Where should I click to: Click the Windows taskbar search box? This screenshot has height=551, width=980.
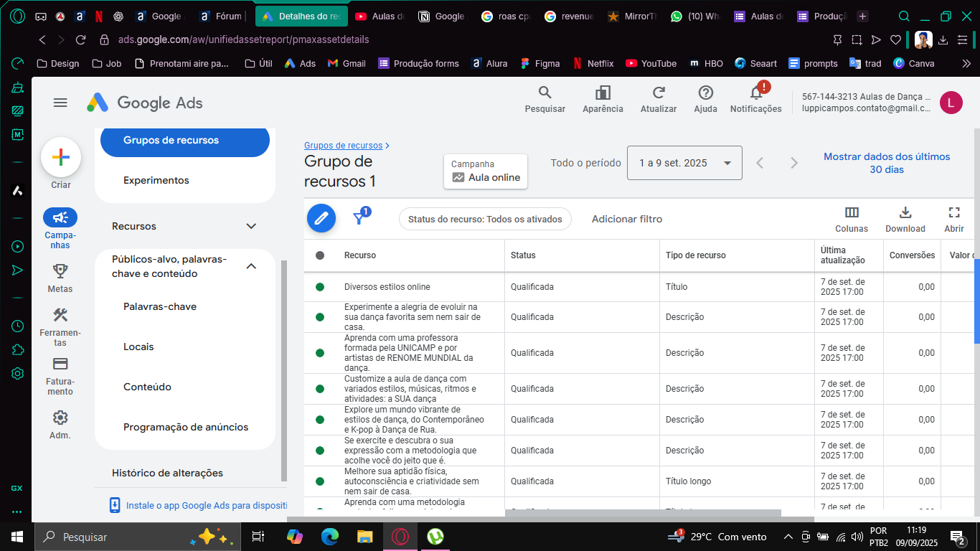coord(138,537)
